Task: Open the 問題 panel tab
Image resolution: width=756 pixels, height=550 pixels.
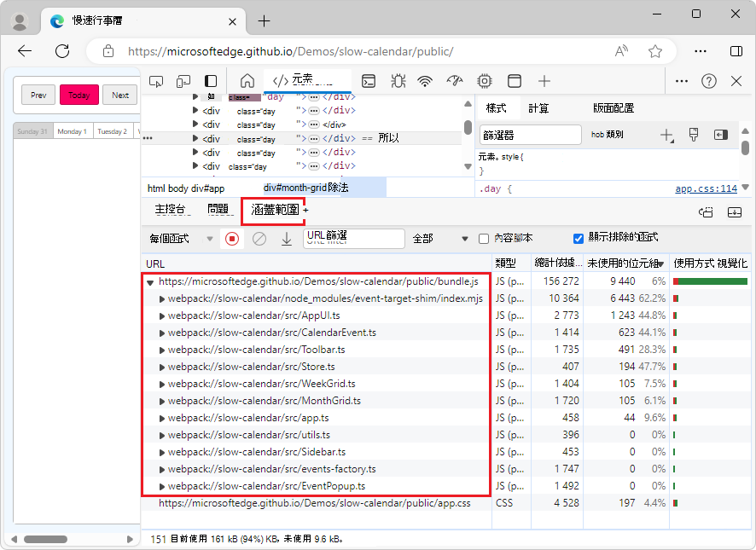Action: click(x=219, y=208)
